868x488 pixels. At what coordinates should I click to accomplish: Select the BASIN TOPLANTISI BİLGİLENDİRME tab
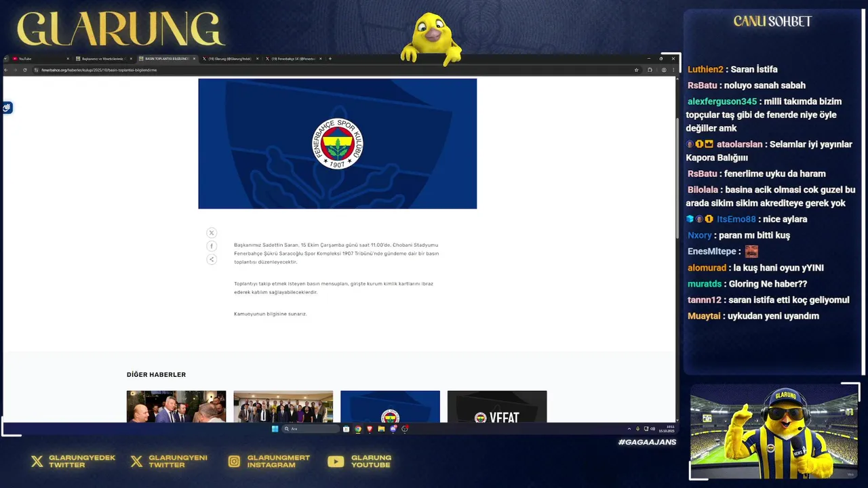pos(167,58)
